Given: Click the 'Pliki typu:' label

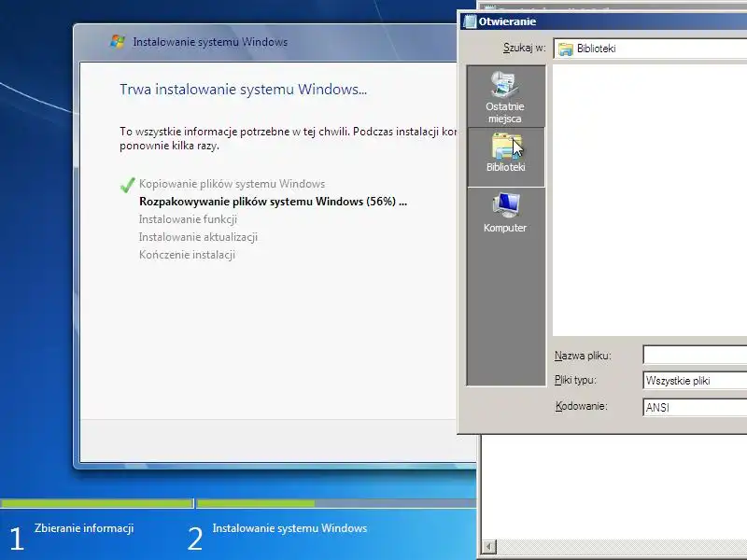Looking at the screenshot, I should click(575, 380).
